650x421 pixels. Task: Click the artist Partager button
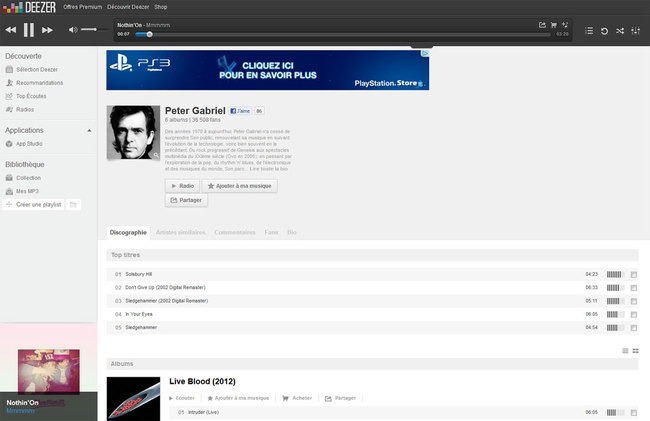click(186, 200)
